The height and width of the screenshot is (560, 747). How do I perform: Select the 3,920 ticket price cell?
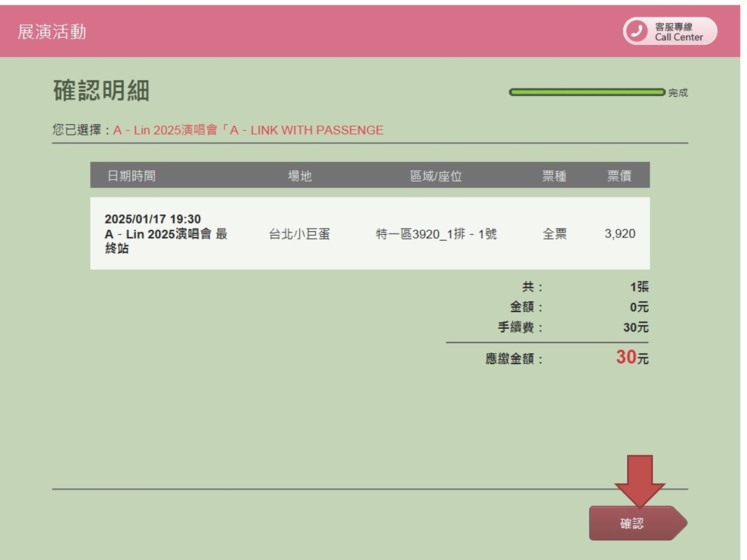tap(620, 234)
